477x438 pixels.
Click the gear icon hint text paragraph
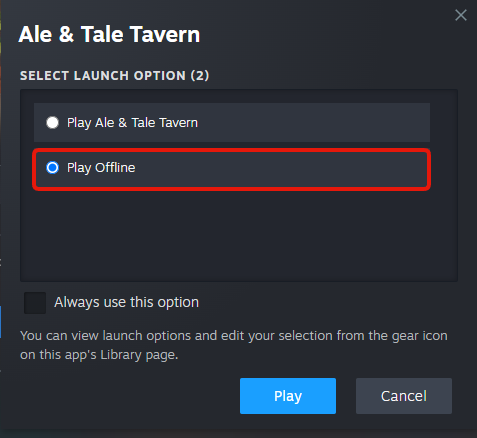[x=233, y=345]
